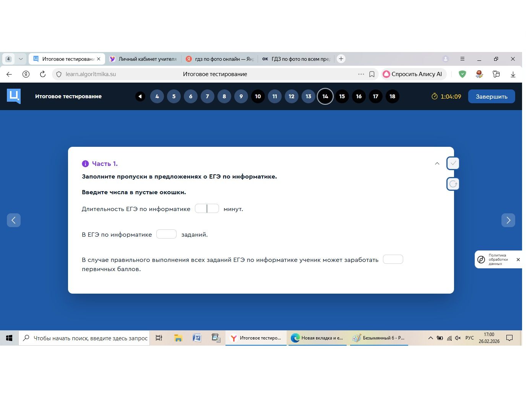Show hidden system tray icons chevron

430,338
